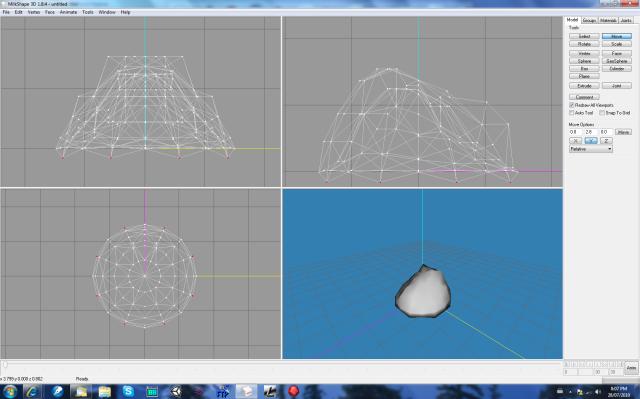Open Skype from the taskbar
The height and width of the screenshot is (399, 640).
pos(128,392)
